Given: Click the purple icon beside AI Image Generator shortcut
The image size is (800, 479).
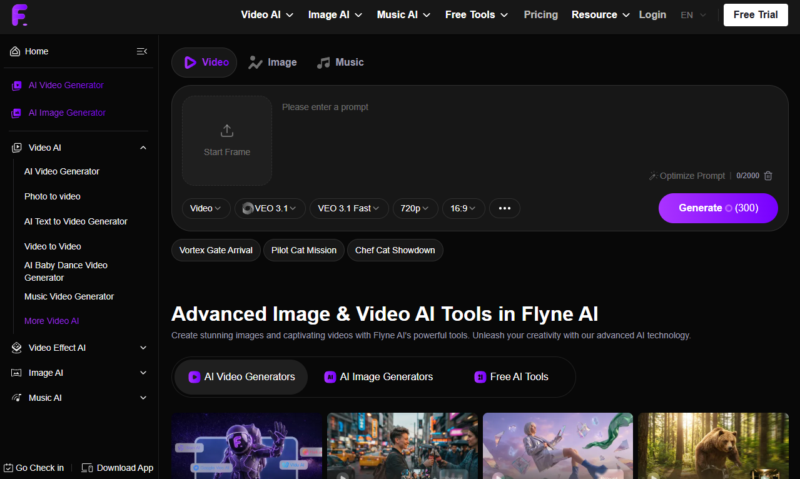Looking at the screenshot, I should click(16, 113).
